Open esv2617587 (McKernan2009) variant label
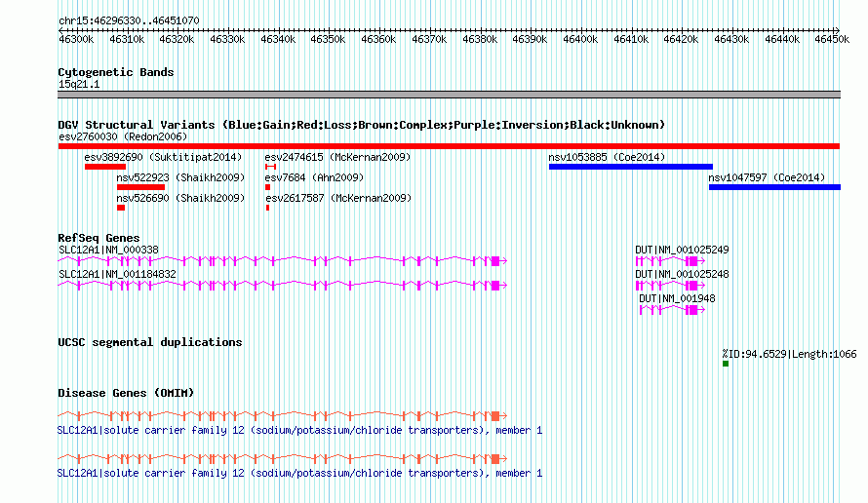868x503 pixels. point(338,198)
